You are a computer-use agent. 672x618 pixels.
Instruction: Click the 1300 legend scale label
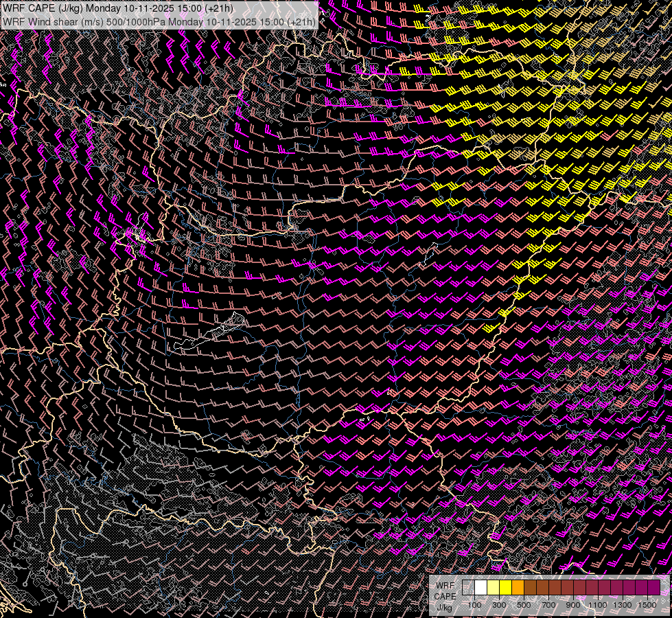623,605
